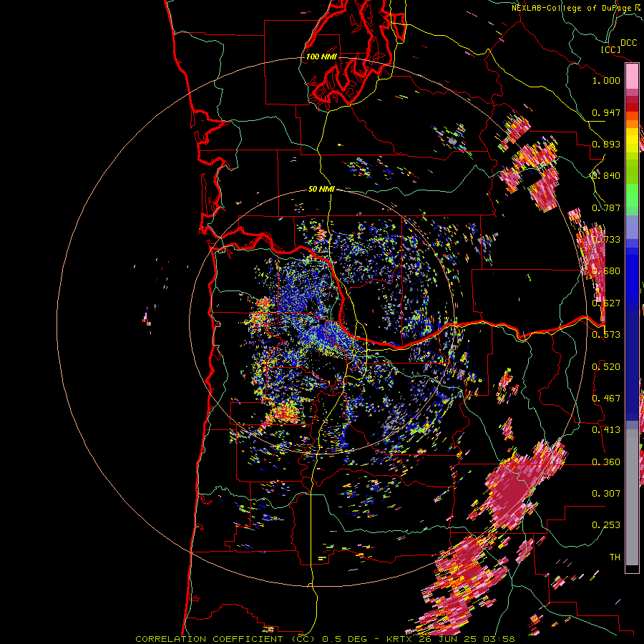Select the 0.573 scale value

tap(606, 335)
